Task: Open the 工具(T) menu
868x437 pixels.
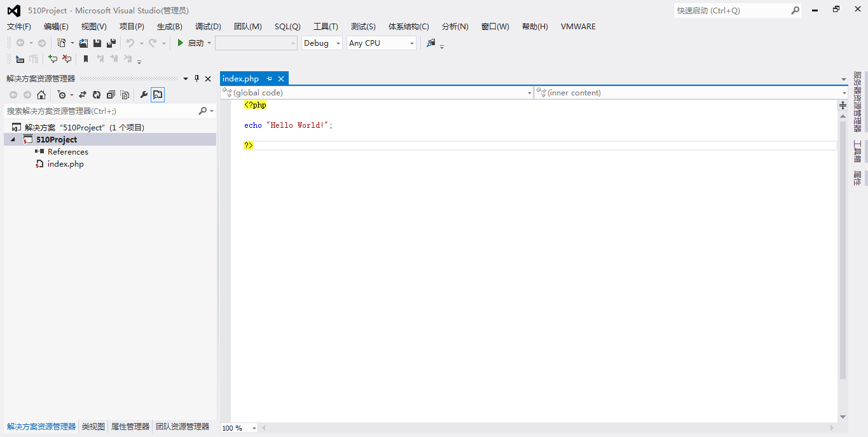Action: click(x=326, y=26)
